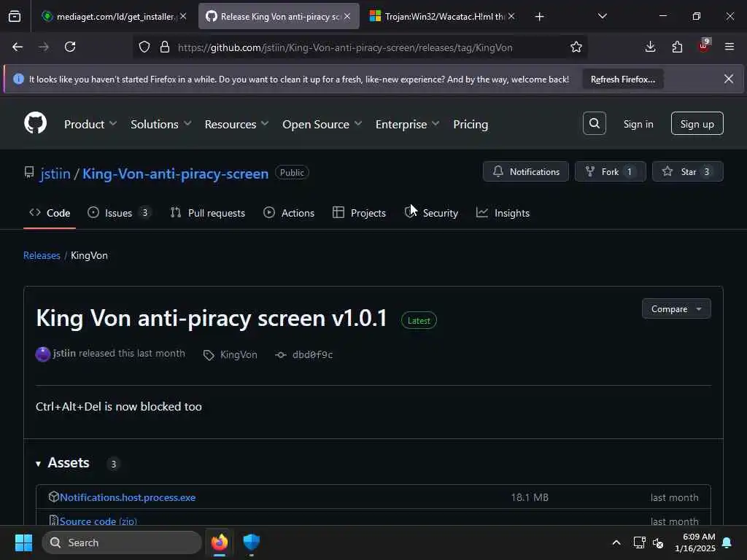Dismiss the Refresh Firefox notification bar
This screenshot has width=747, height=560.
click(x=729, y=79)
